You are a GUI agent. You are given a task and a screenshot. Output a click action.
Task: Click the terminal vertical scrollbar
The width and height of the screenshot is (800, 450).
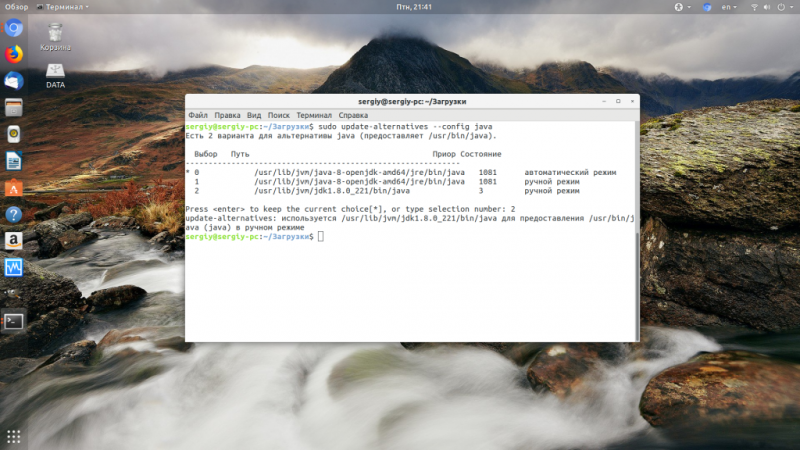point(637,286)
